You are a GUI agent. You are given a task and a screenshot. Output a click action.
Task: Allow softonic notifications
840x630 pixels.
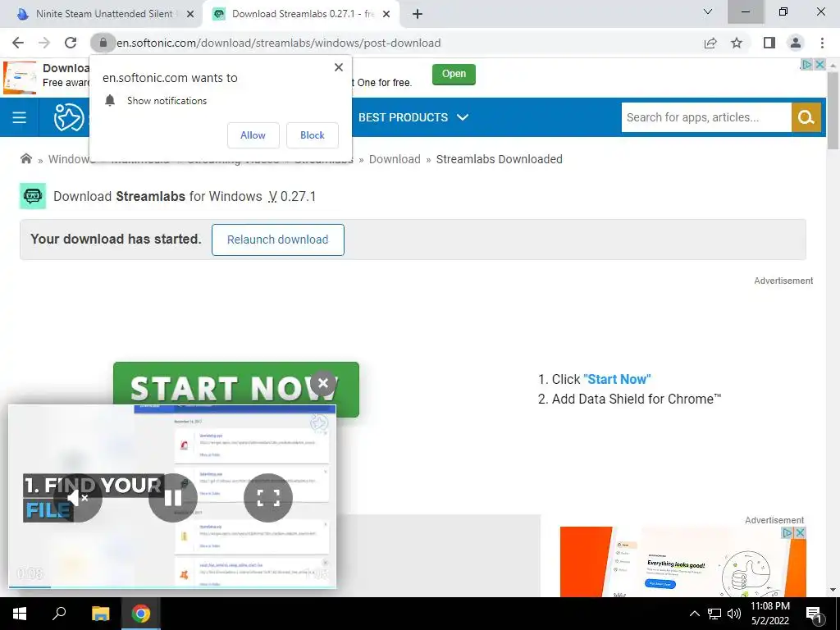tap(253, 135)
